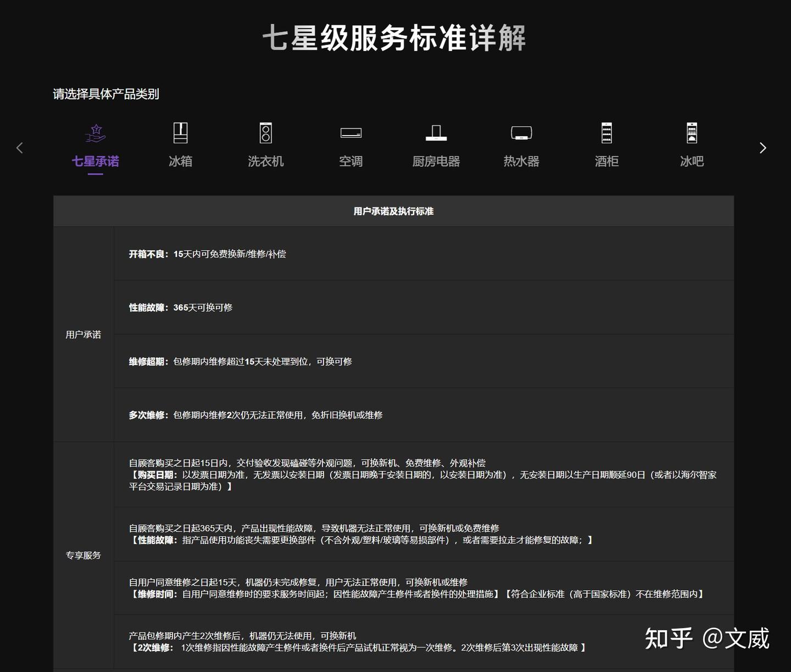Click the 七星承诺 star-hand icon
The height and width of the screenshot is (672, 791).
click(96, 133)
